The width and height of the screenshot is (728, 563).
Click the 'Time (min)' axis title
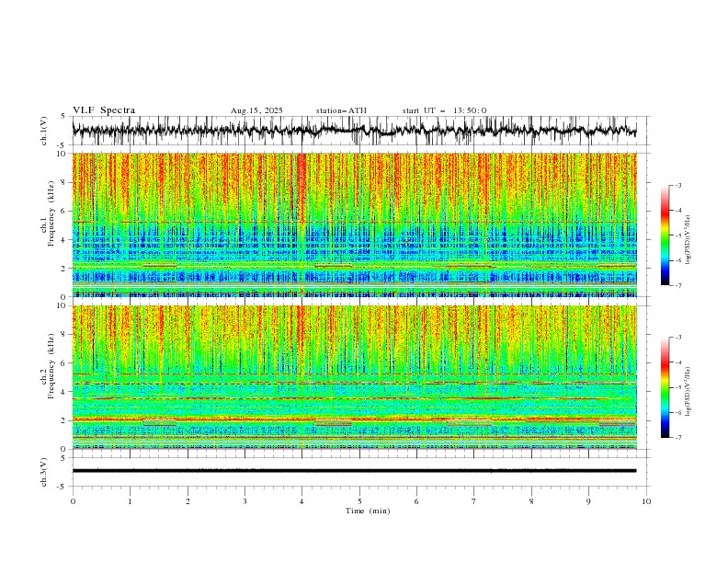(x=368, y=511)
